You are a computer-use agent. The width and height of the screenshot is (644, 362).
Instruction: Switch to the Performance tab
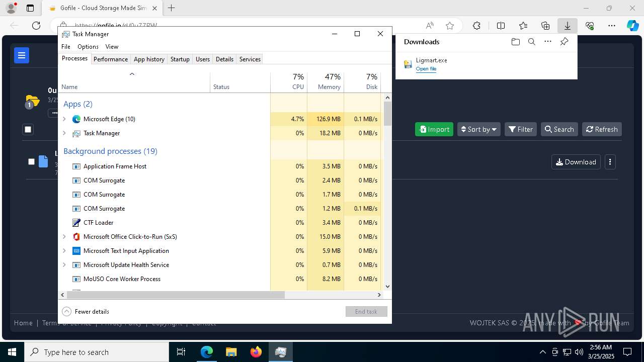click(x=111, y=59)
